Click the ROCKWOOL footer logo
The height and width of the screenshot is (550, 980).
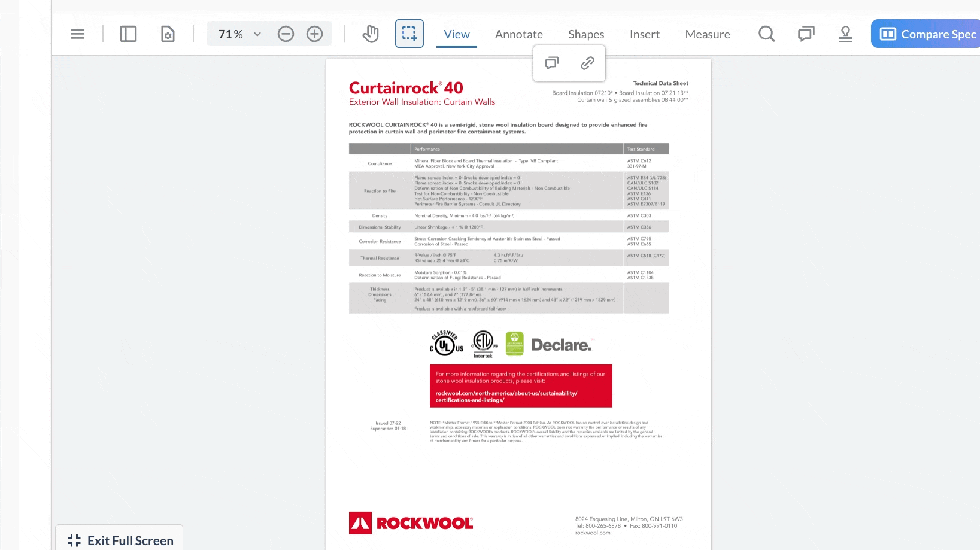click(411, 523)
